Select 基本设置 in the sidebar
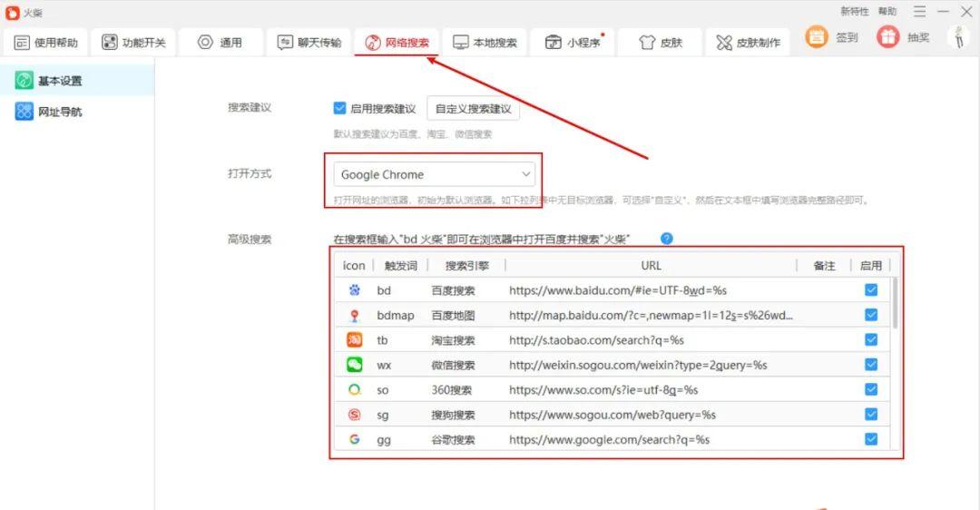 (x=77, y=81)
